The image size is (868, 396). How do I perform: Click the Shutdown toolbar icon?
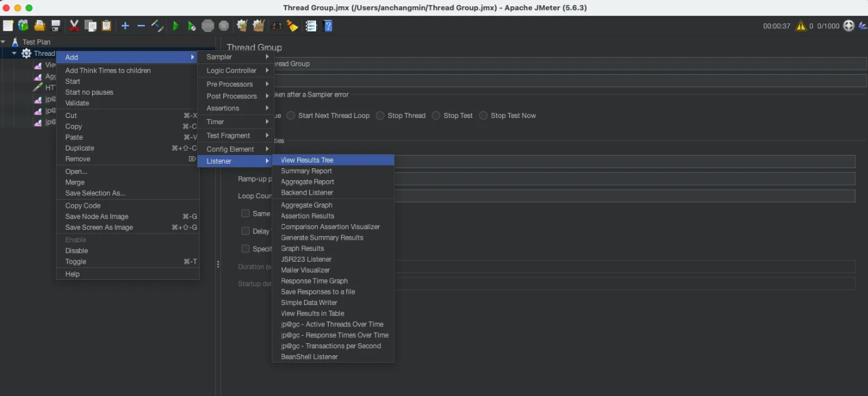point(224,26)
